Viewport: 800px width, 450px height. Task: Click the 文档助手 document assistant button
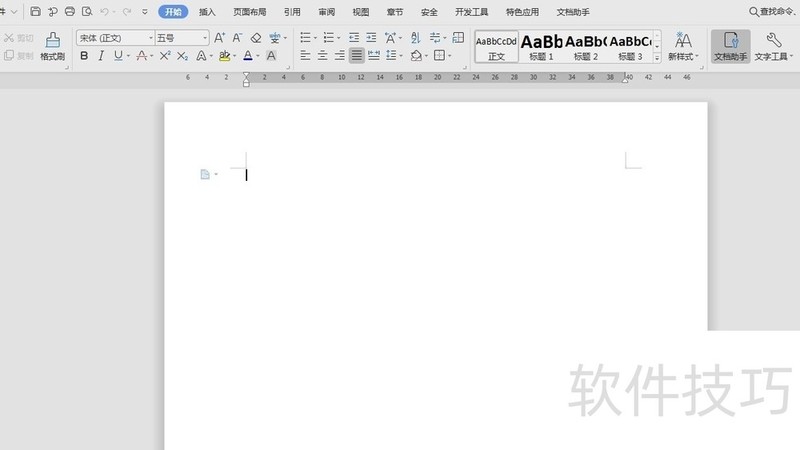pos(731,46)
